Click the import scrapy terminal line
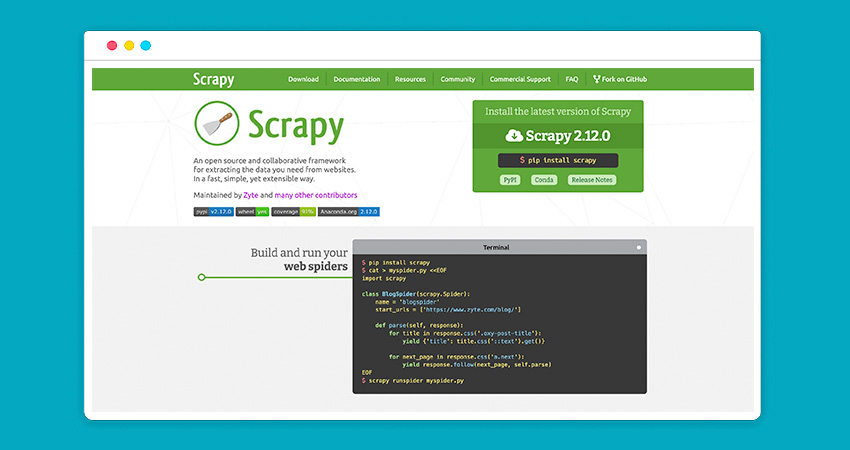The height and width of the screenshot is (450, 850). pos(384,278)
